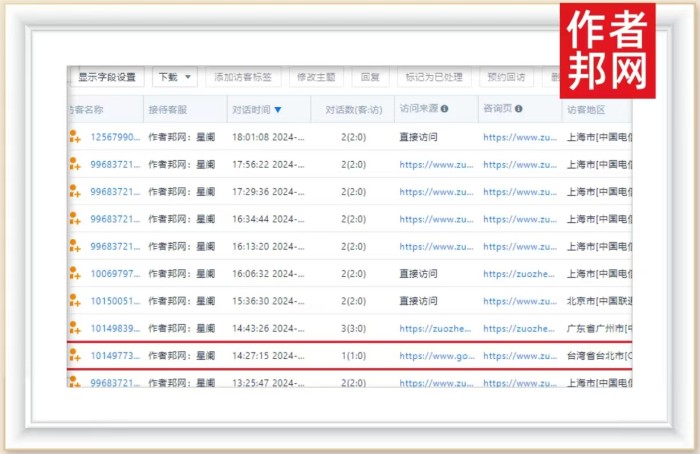Click 访问来源 link in 14:27:15 row

tap(434, 355)
